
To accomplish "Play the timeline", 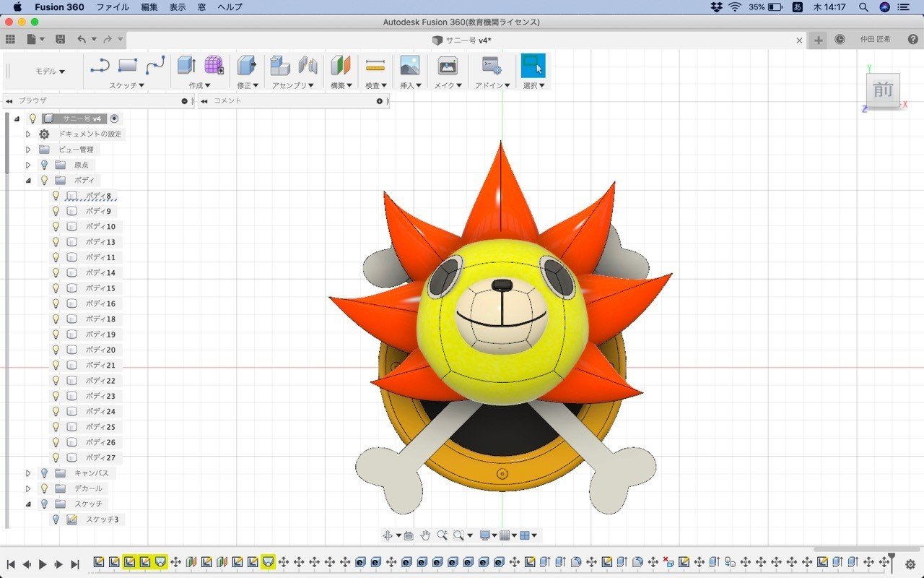I will click(x=43, y=564).
